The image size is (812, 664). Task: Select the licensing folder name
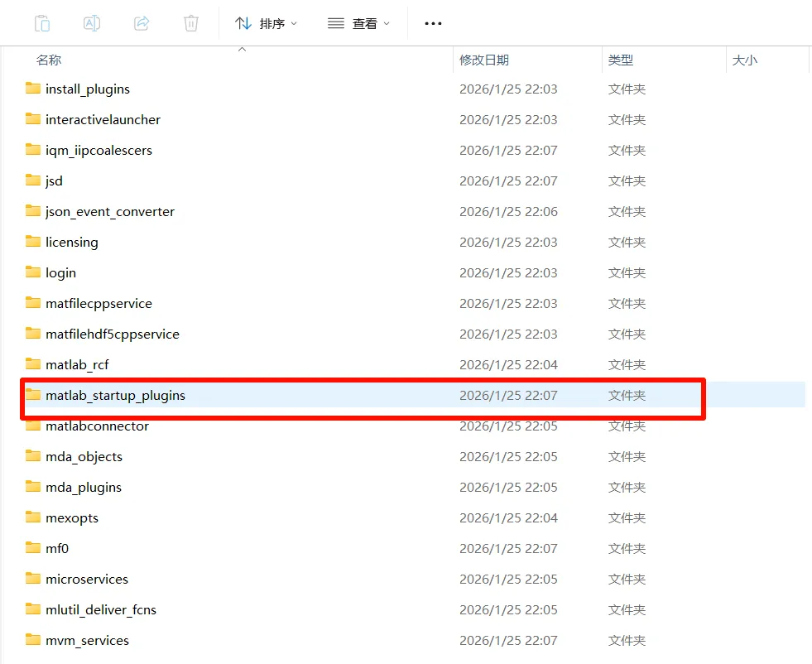click(71, 243)
